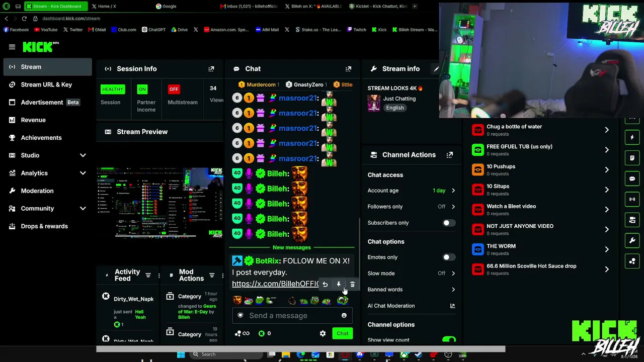644x362 pixels.
Task: Open the Mod Actions filter options
Action: pos(212,276)
